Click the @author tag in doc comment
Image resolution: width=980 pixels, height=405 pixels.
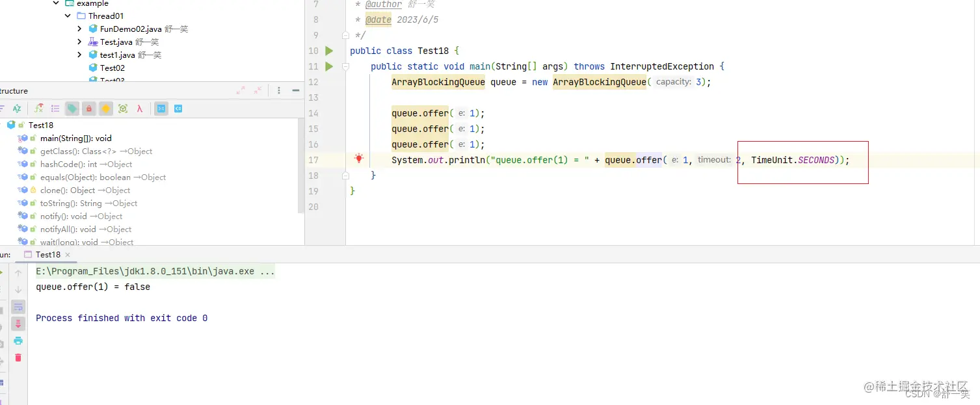(384, 4)
